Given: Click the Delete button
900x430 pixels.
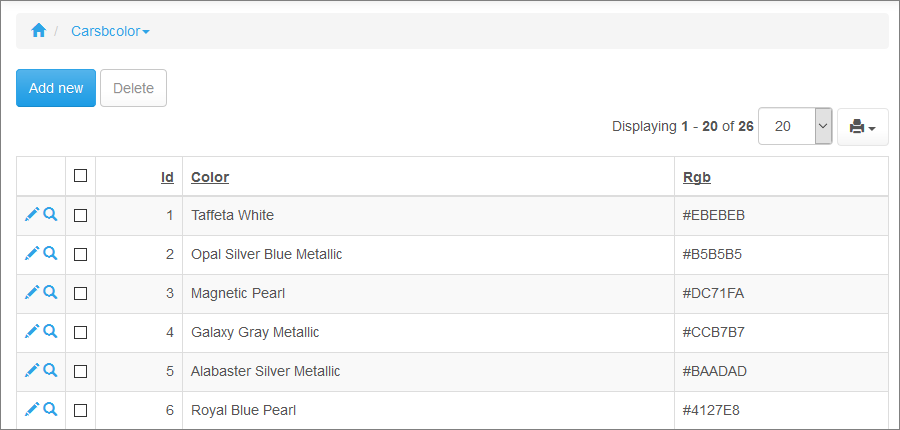Looking at the screenshot, I should coord(133,88).
